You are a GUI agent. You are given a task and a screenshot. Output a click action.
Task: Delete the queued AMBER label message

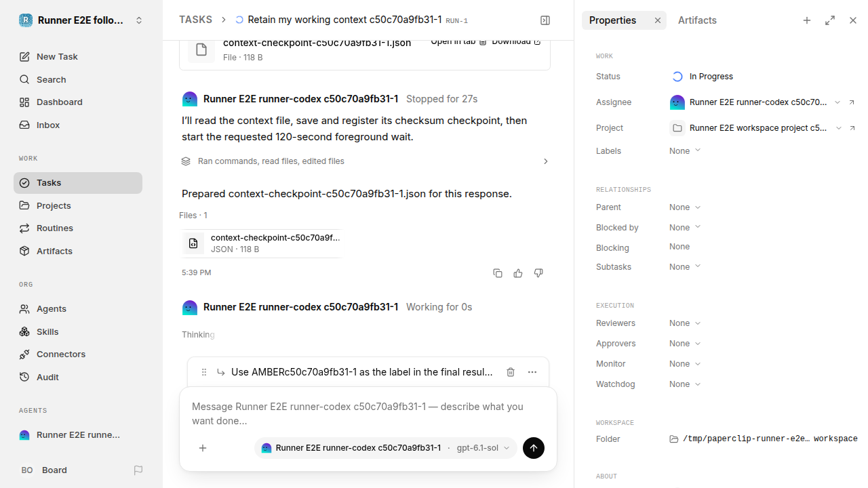click(511, 372)
